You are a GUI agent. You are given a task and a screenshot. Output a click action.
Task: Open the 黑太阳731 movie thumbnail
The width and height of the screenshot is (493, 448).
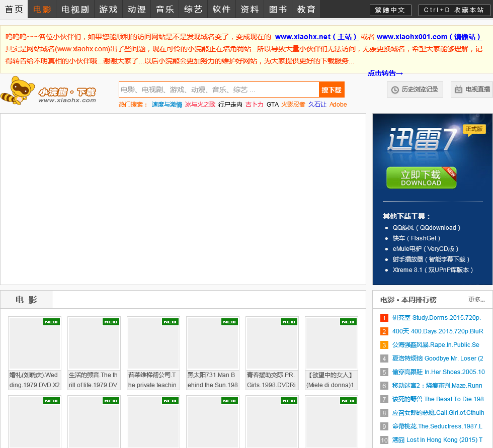[x=213, y=343]
